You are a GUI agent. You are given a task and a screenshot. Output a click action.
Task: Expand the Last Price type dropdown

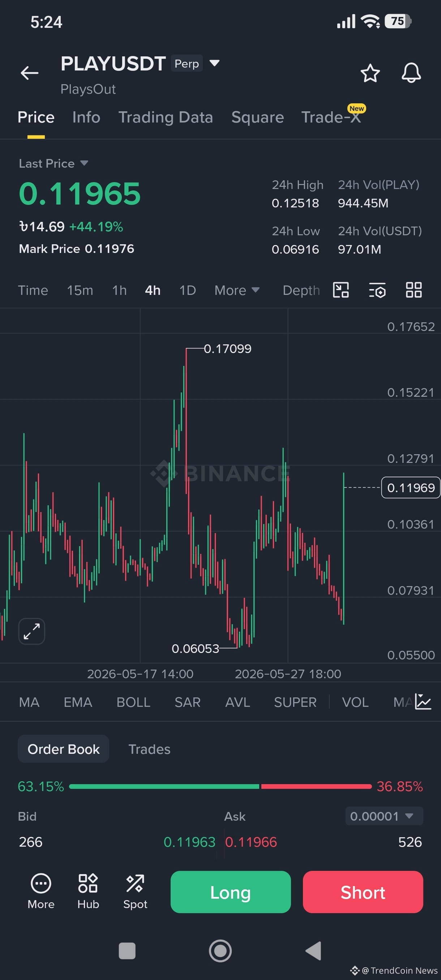(84, 163)
